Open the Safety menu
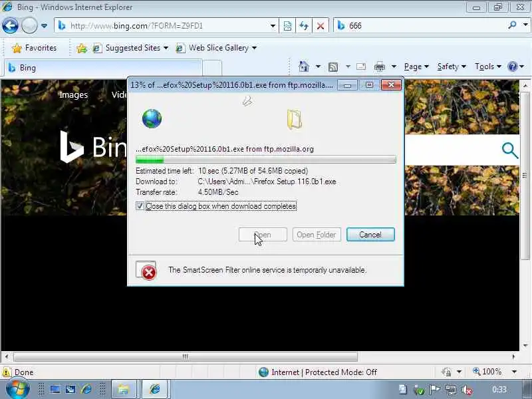This screenshot has width=532, height=399. pos(452,66)
